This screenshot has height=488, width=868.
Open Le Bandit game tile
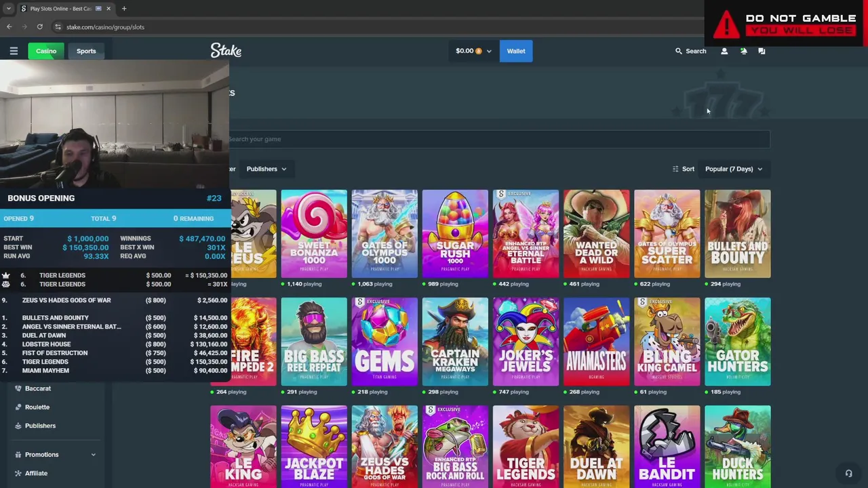[x=667, y=447]
